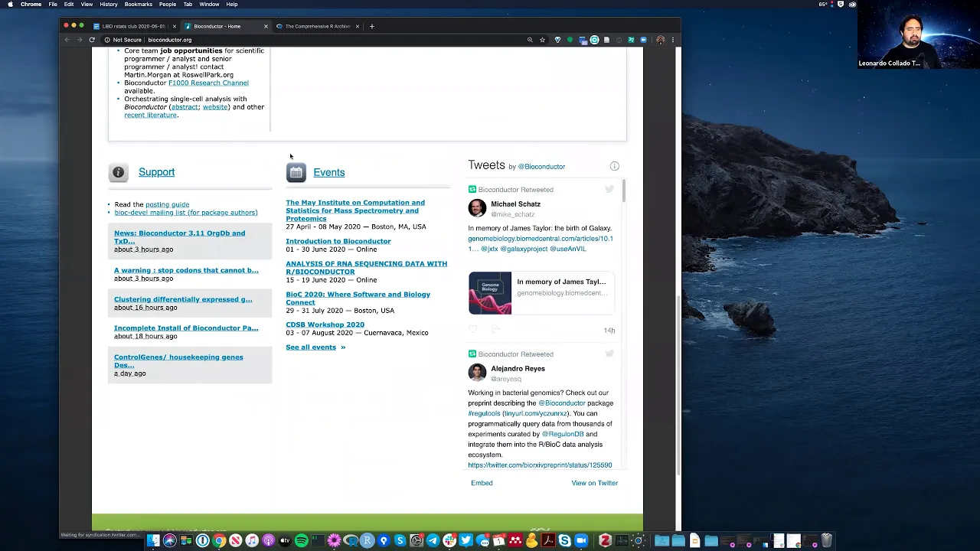980x551 pixels.
Task: Open the Music app in the Dock
Action: tap(252, 541)
